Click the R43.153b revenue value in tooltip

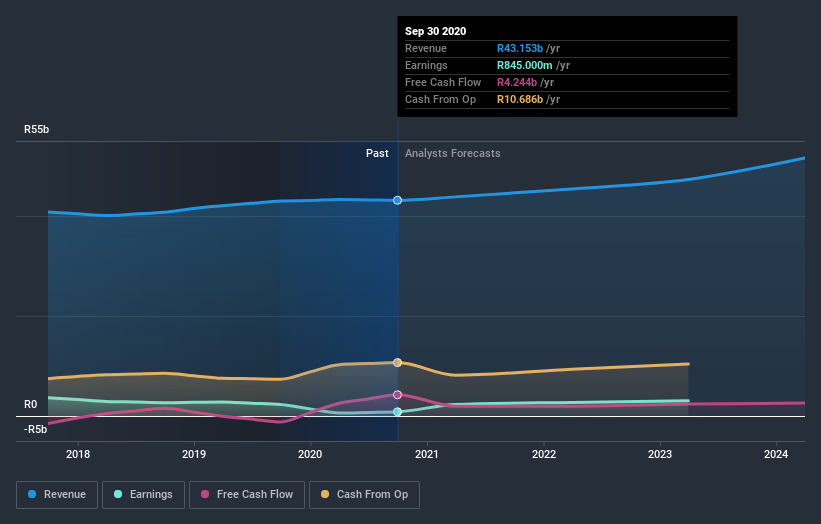coord(520,48)
